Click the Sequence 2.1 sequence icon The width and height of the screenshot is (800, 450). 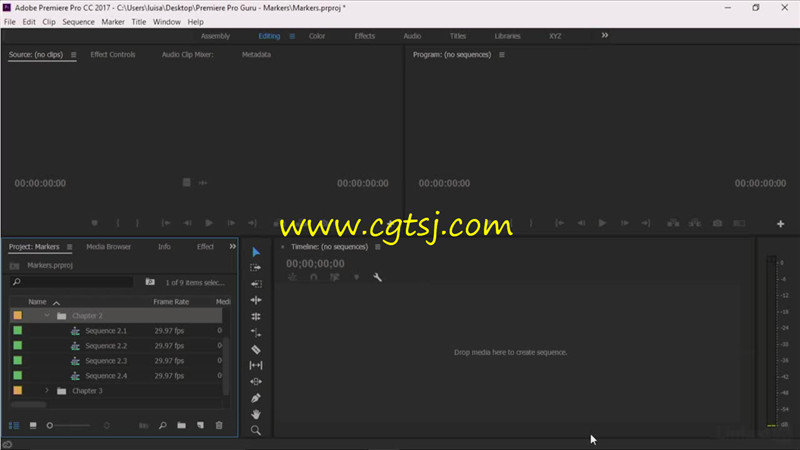[76, 331]
